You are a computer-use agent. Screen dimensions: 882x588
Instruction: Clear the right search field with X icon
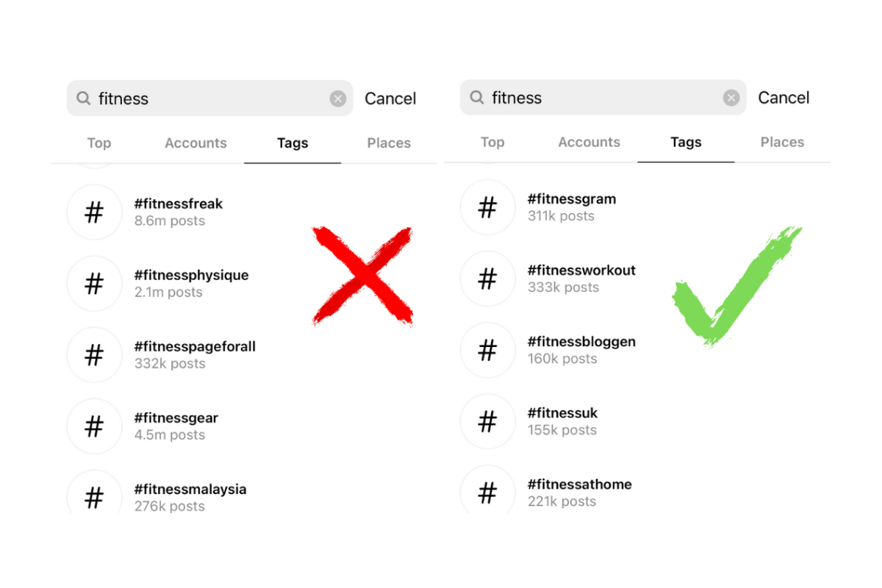pos(731,98)
